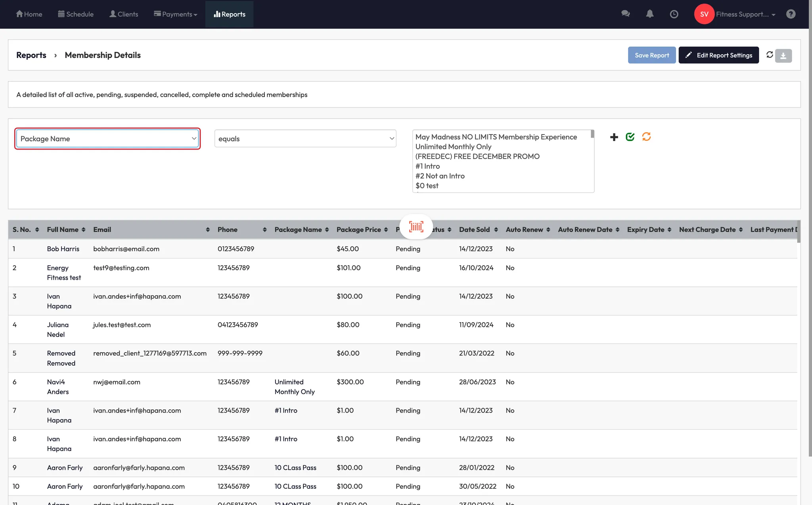Click the Save Report button
This screenshot has width=812, height=505.
[651, 56]
